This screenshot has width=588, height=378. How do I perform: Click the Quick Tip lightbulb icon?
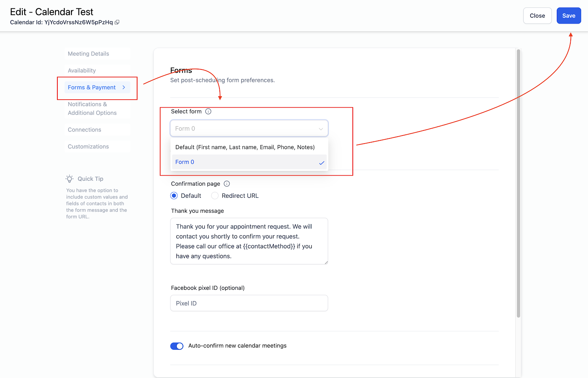69,179
